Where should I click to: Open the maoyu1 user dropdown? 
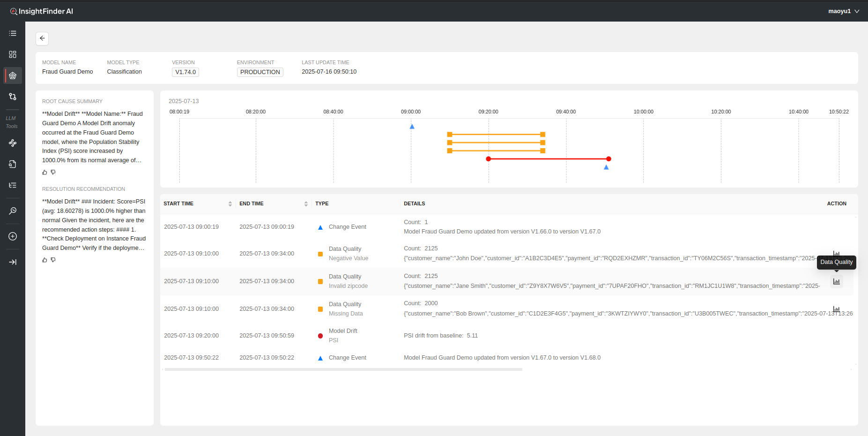coord(843,11)
